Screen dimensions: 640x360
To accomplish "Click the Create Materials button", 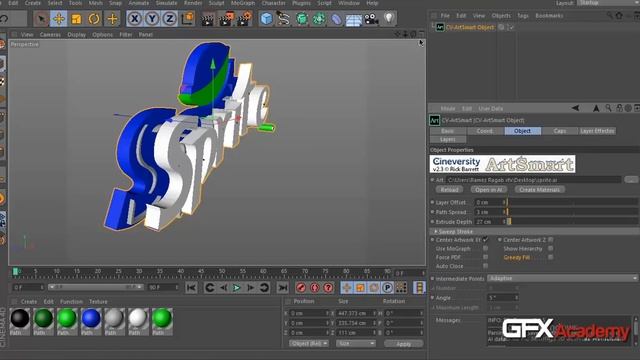I will (539, 190).
